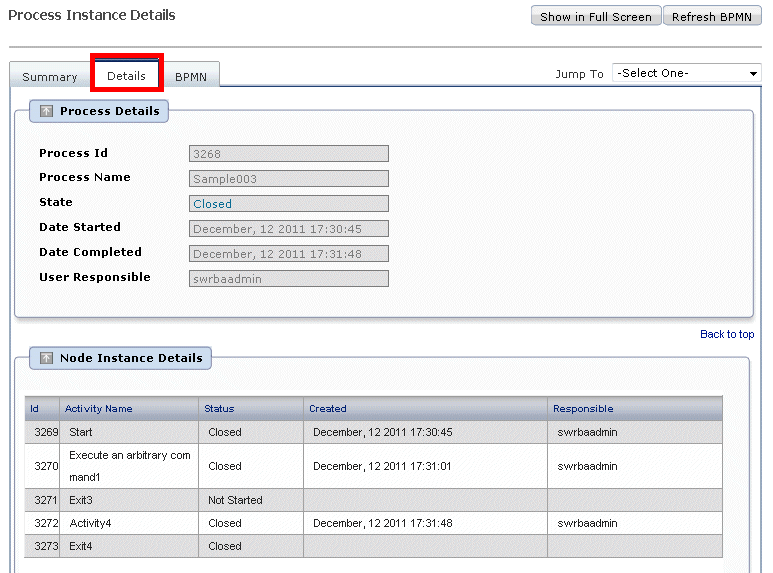Collapse the Node Instance Details arrow icon
The height and width of the screenshot is (573, 773).
tap(46, 358)
